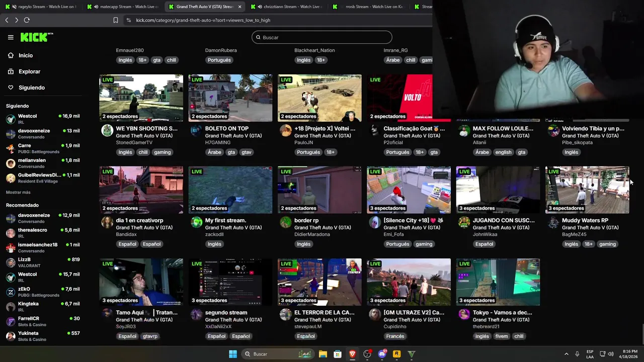Screen dimensions: 644x362
Task: Open OBS Studio from taskbar
Action: (x=367, y=354)
